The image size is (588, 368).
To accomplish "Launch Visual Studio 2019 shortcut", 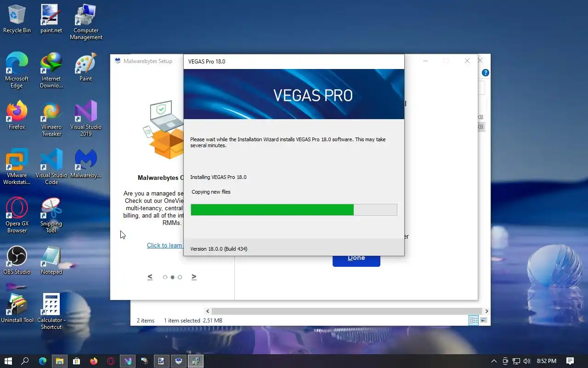I will pos(86,119).
